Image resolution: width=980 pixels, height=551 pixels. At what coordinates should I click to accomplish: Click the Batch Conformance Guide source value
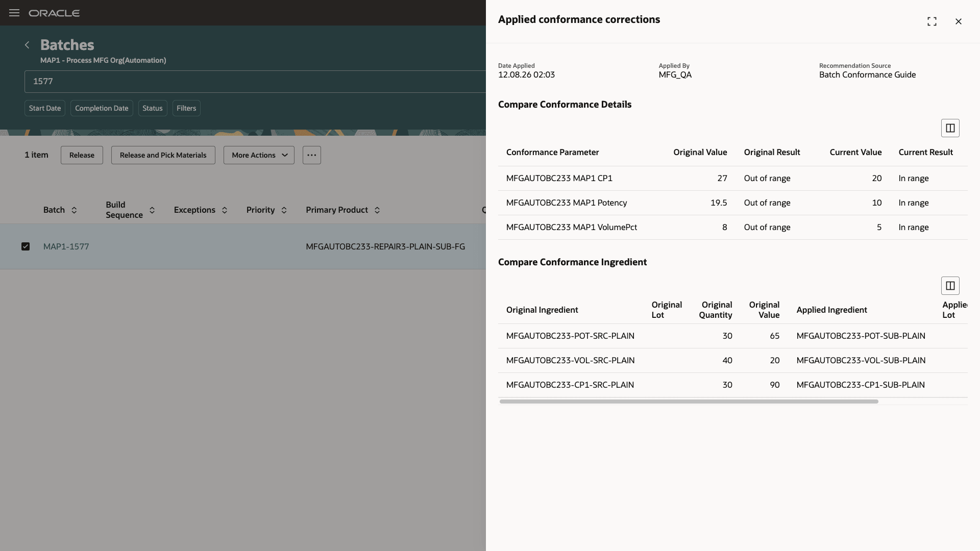pos(867,74)
